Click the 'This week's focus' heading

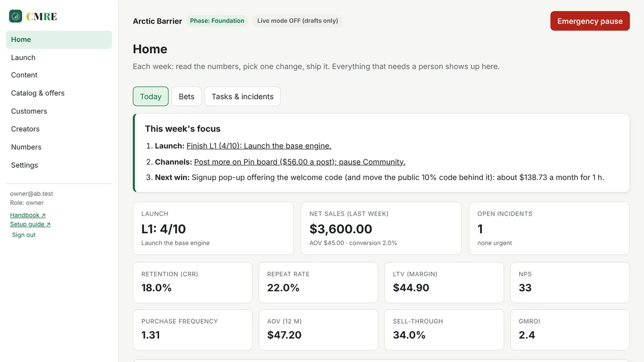coord(183,129)
